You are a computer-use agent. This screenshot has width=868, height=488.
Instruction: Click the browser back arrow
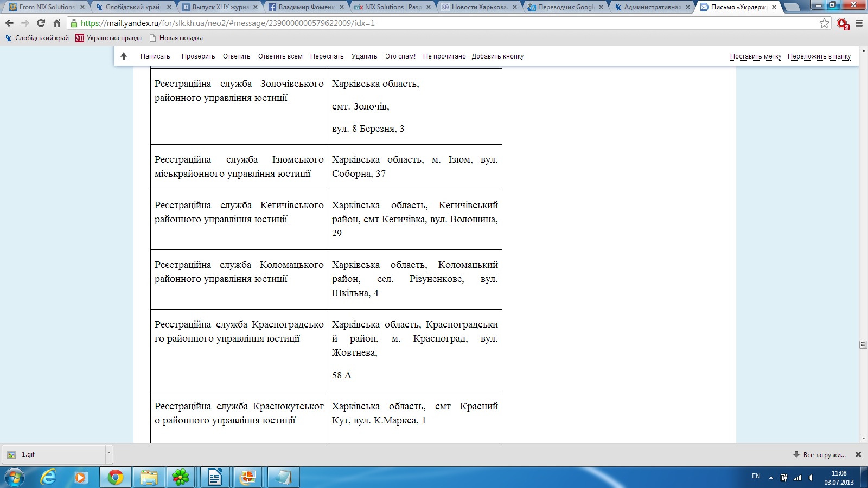click(x=9, y=23)
